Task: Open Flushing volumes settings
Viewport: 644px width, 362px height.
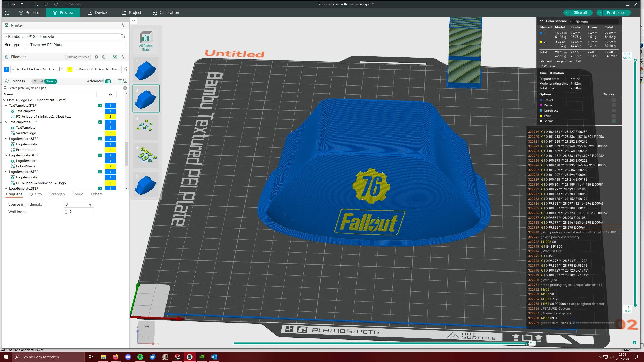Action: 78,57
